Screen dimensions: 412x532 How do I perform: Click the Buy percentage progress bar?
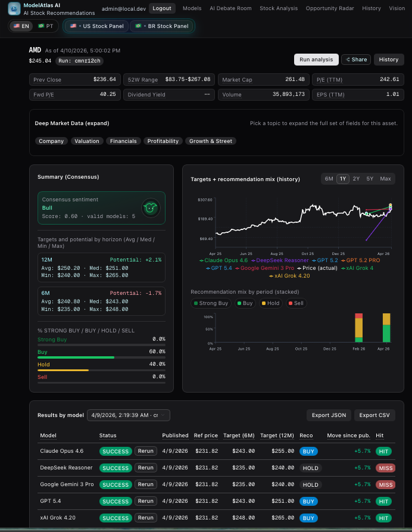[101, 357]
